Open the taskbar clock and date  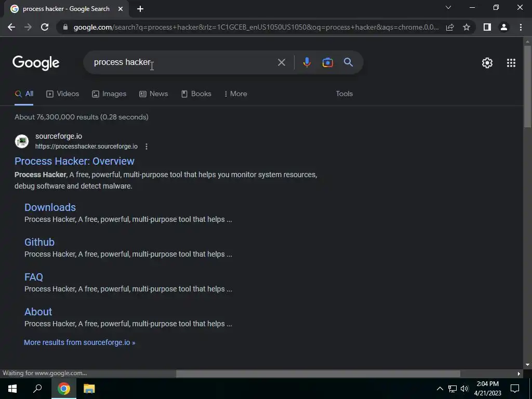(487, 389)
